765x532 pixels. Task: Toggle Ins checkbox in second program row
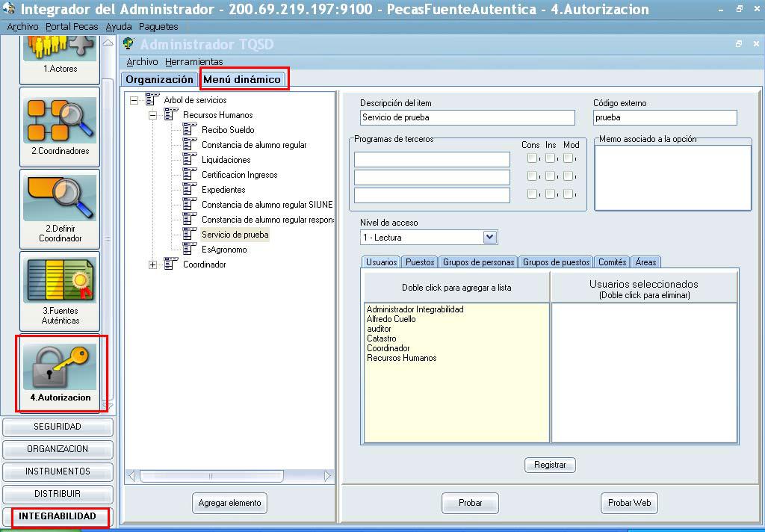(550, 176)
